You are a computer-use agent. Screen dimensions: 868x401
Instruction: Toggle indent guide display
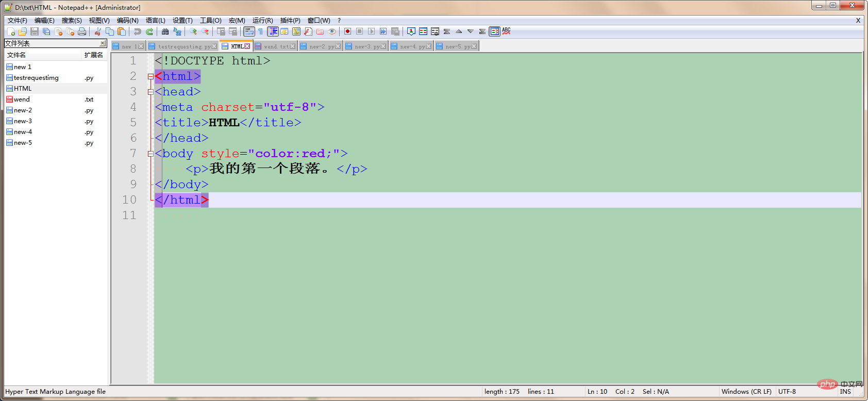click(x=273, y=31)
